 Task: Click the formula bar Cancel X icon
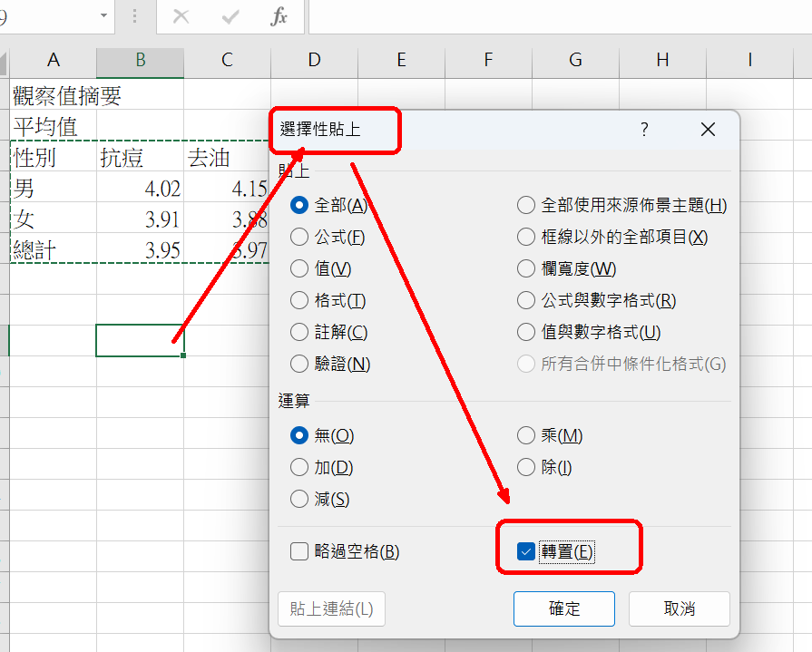[x=181, y=17]
